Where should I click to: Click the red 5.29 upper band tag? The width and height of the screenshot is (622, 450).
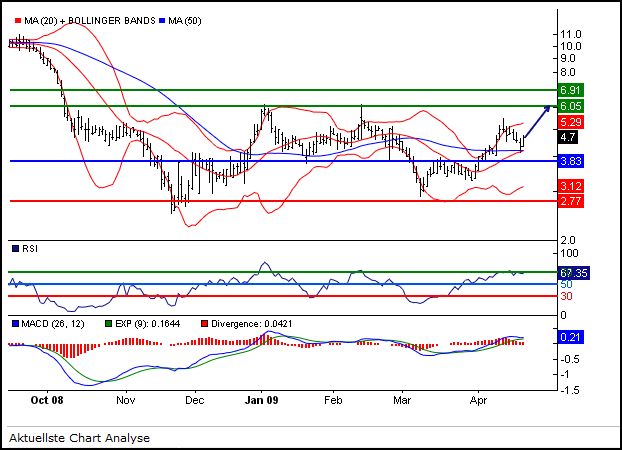coord(570,122)
